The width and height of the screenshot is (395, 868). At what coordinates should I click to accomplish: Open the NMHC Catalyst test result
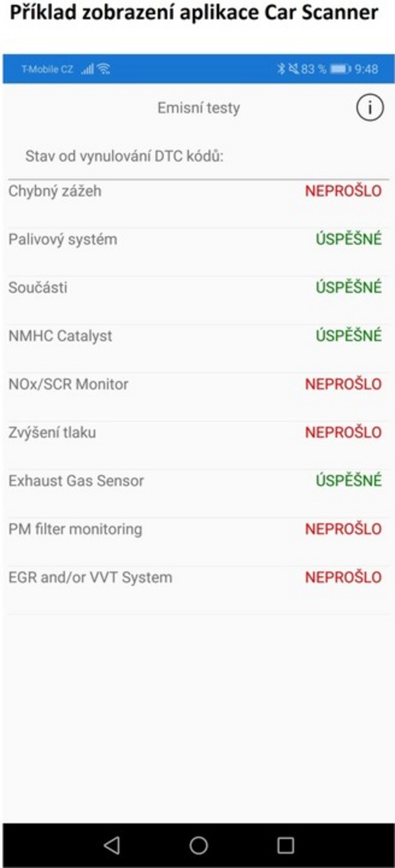pyautogui.click(x=197, y=336)
